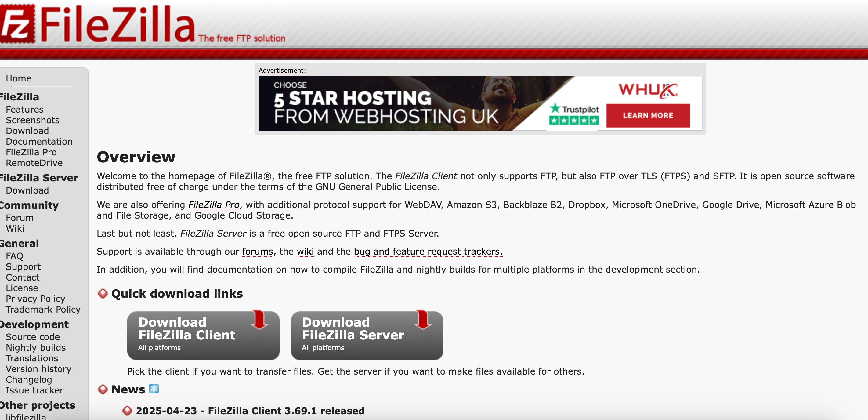Viewport: 868px width, 420px height.
Task: Follow the forums link in the support paragraph
Action: (x=257, y=251)
